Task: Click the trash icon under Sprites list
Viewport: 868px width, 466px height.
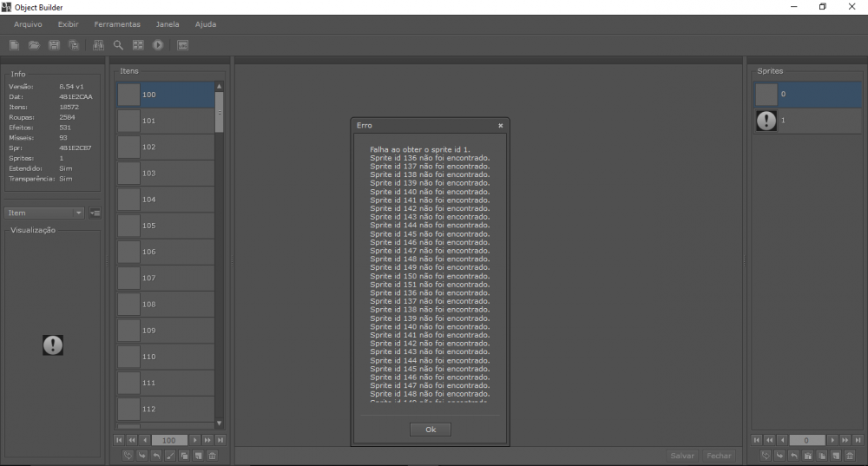Action: (851, 456)
